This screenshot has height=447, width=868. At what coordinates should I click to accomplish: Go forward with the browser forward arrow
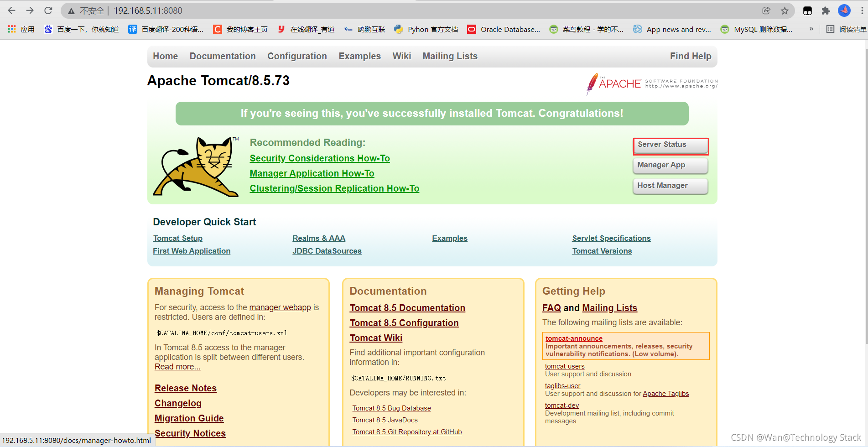[x=30, y=10]
